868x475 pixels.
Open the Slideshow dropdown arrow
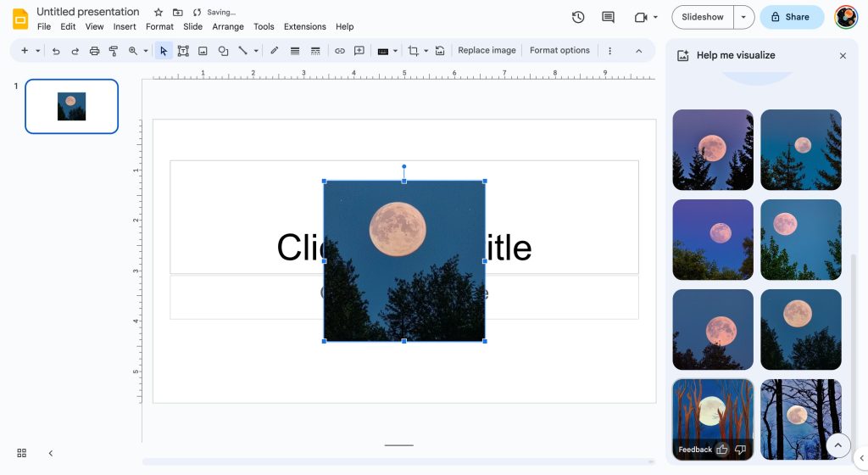tap(743, 17)
